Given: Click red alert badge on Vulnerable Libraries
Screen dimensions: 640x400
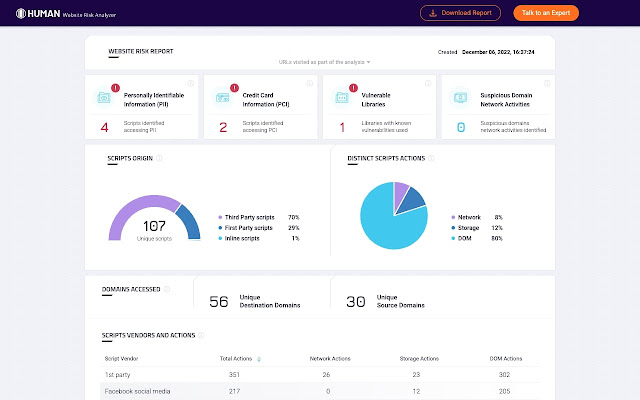Looking at the screenshot, I should [353, 88].
